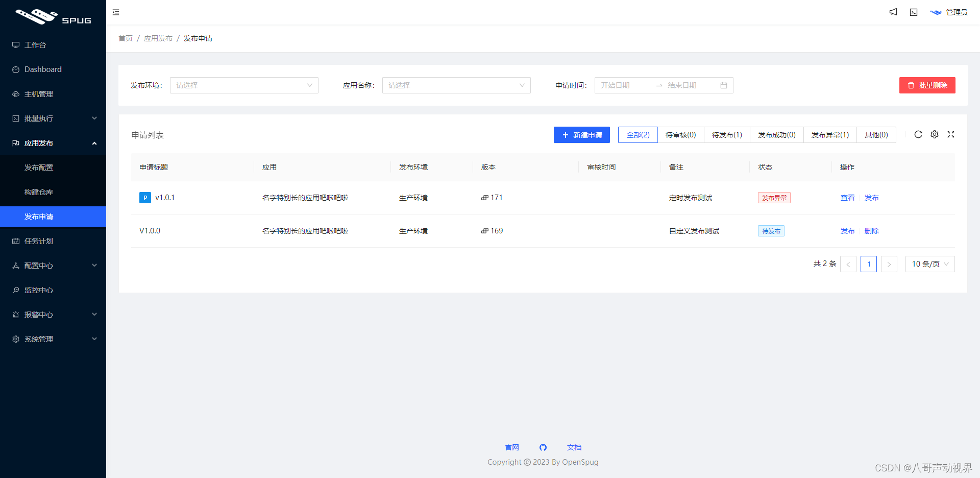Click 结束日期 date input
Viewport: 980px width, 478px height.
point(691,85)
